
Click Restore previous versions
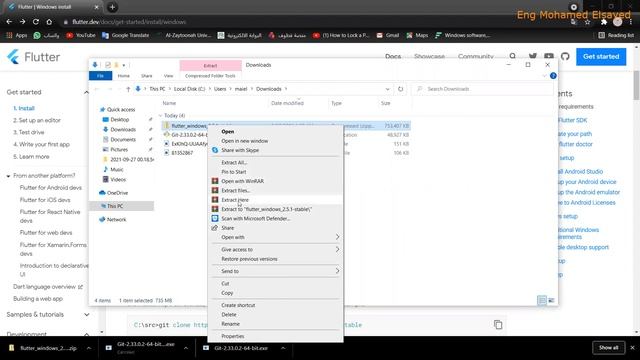coord(249,259)
